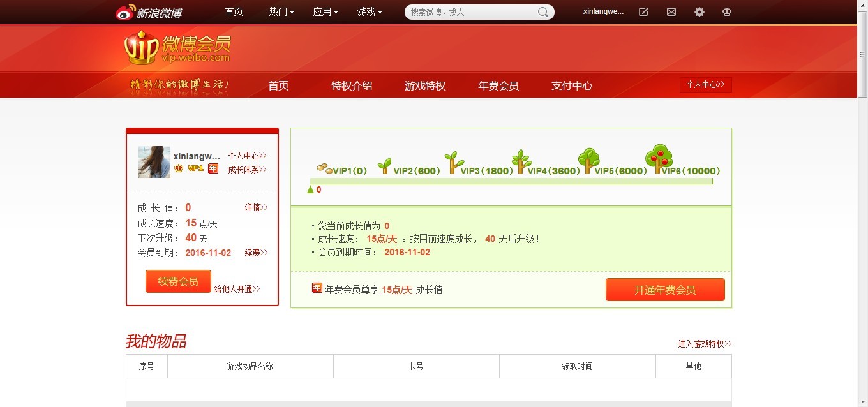Click the VIP growth progress bar
Screen dimensions: 868x407
click(x=511, y=181)
